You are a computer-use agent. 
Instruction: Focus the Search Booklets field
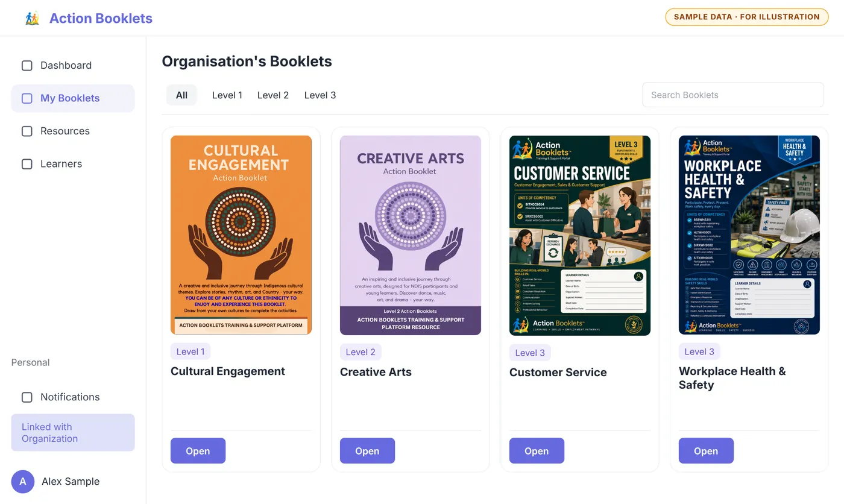733,95
